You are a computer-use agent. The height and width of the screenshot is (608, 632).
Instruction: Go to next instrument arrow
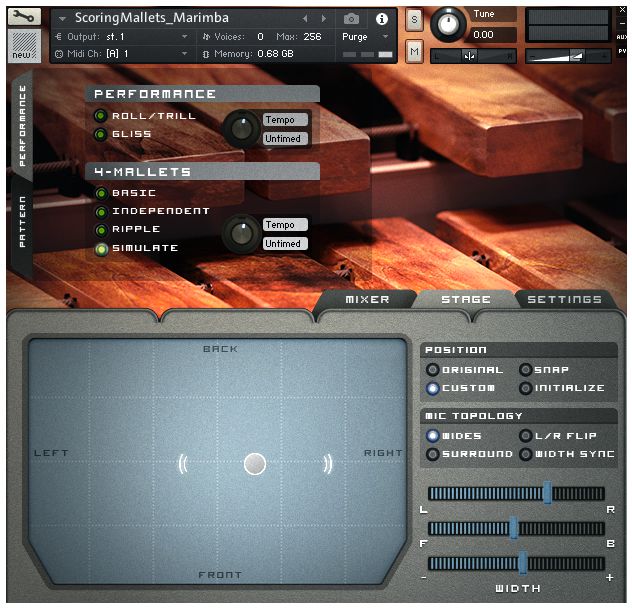click(x=324, y=19)
